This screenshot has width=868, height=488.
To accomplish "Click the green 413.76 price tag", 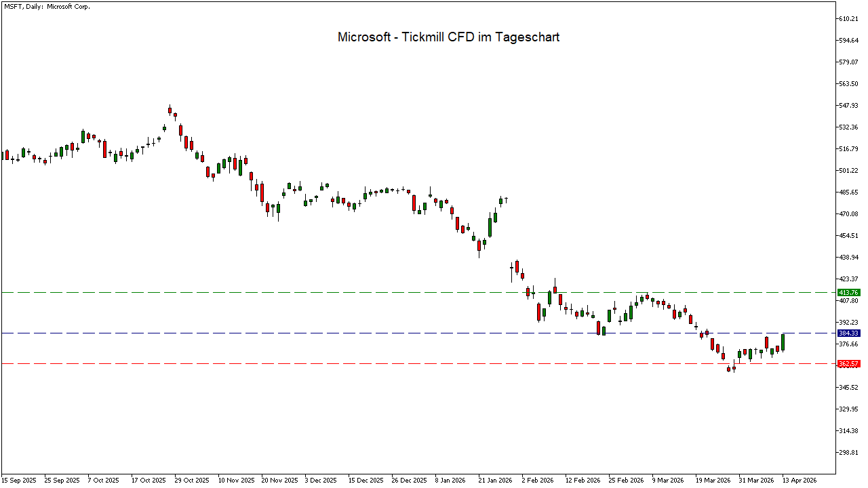I will (848, 292).
